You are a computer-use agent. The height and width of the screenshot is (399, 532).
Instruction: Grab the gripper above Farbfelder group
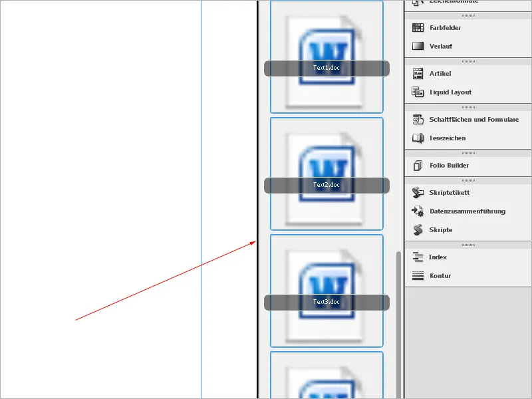tap(468, 15)
